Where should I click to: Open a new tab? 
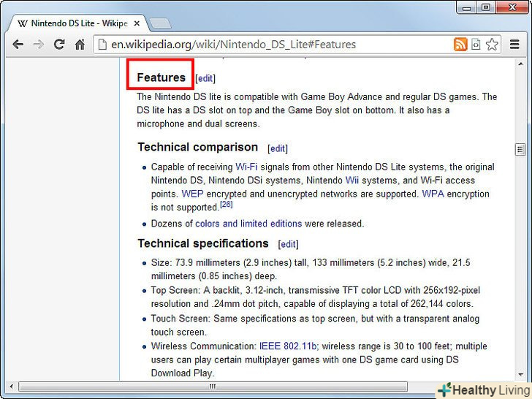(160, 23)
